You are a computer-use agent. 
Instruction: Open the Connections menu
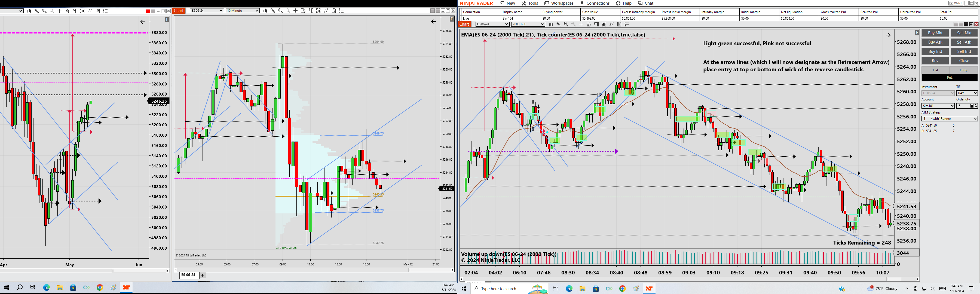pos(595,4)
